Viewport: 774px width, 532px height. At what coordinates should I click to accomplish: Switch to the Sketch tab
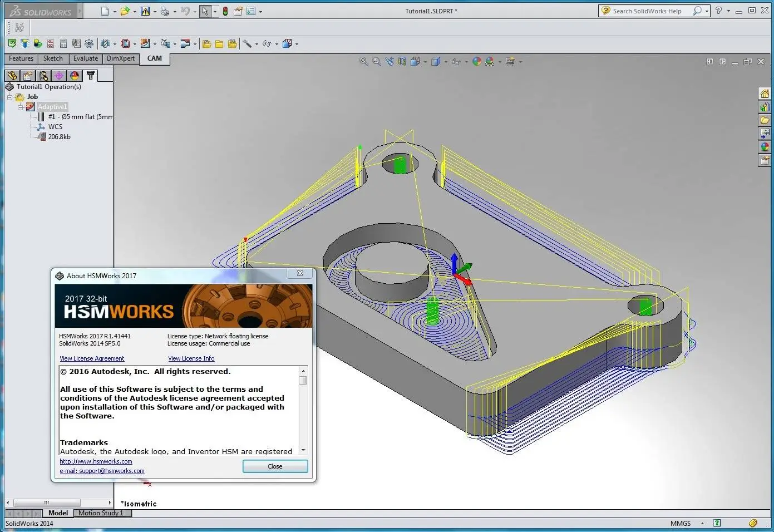point(53,58)
